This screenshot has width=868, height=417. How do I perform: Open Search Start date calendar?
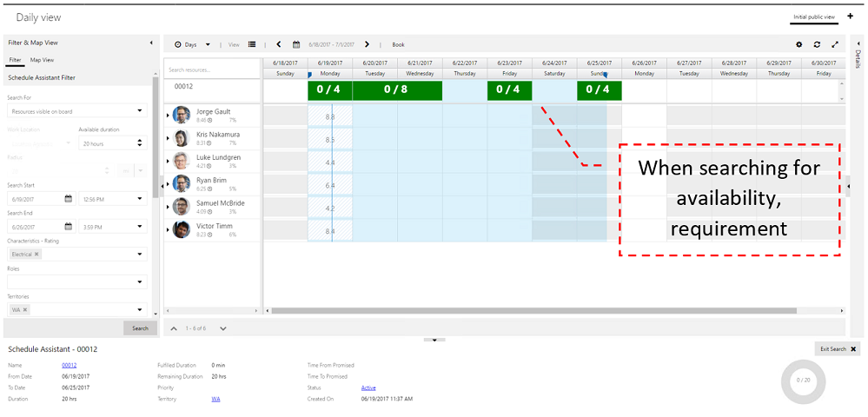coord(68,199)
